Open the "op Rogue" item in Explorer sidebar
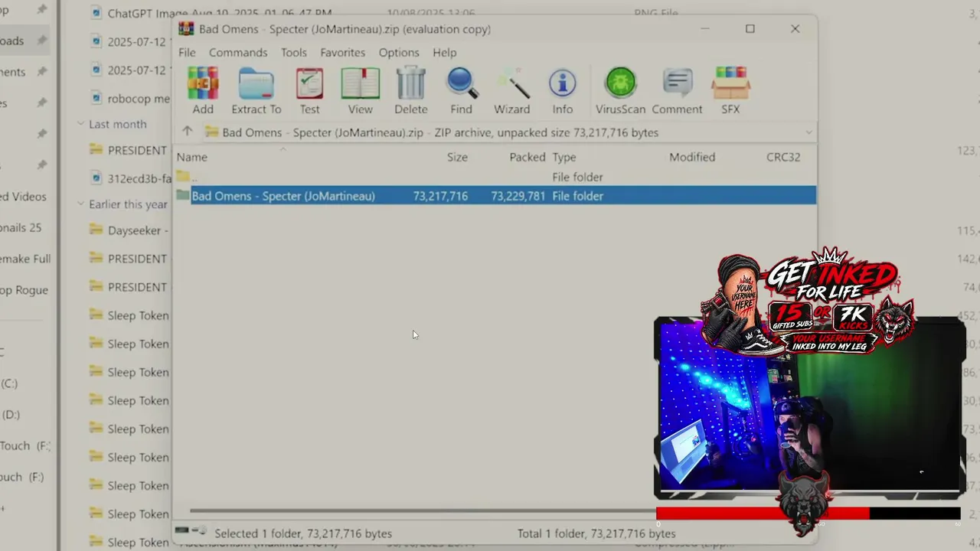 click(x=24, y=290)
